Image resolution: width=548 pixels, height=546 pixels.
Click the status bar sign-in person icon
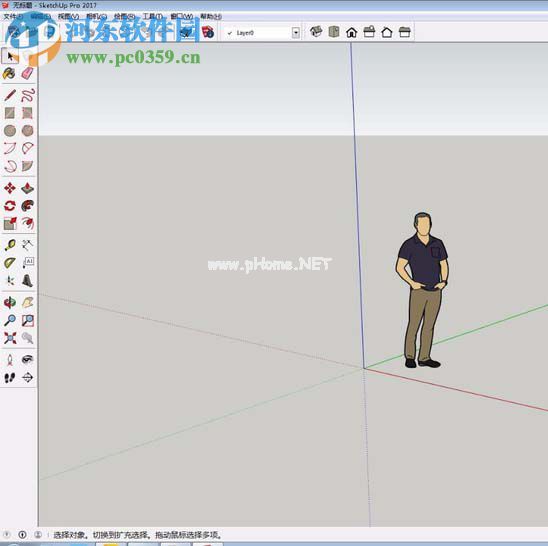pyautogui.click(x=38, y=534)
